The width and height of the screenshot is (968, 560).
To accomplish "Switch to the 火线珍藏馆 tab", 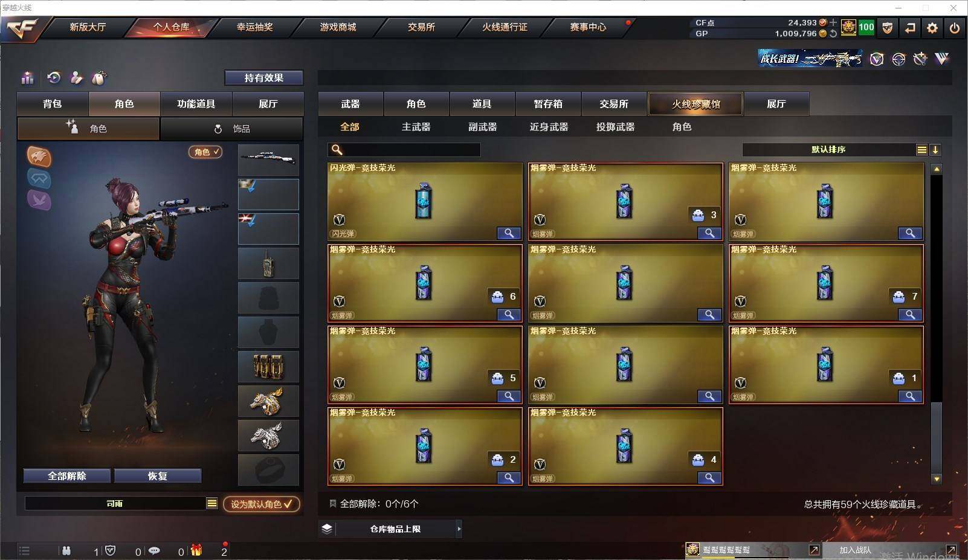I will coord(695,104).
